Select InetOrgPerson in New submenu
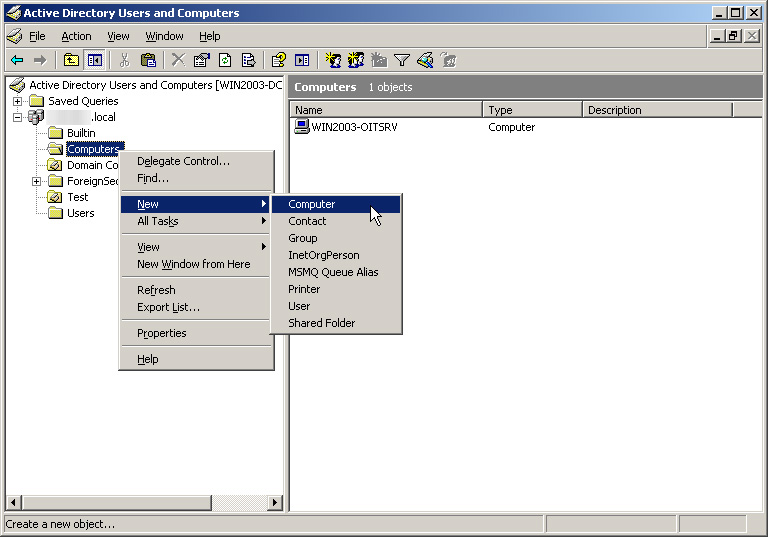This screenshot has width=768, height=537. click(x=336, y=255)
